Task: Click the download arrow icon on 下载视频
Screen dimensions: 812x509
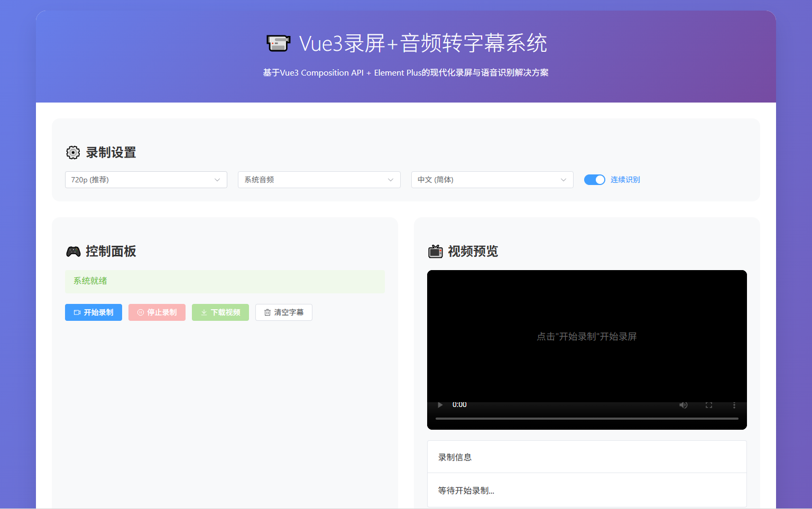Action: pyautogui.click(x=203, y=312)
